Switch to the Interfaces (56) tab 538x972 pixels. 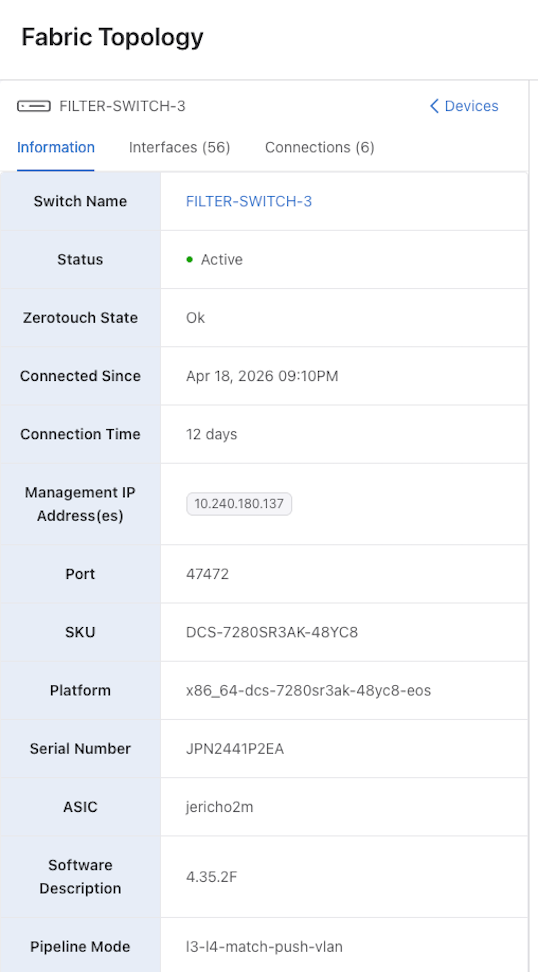point(180,148)
